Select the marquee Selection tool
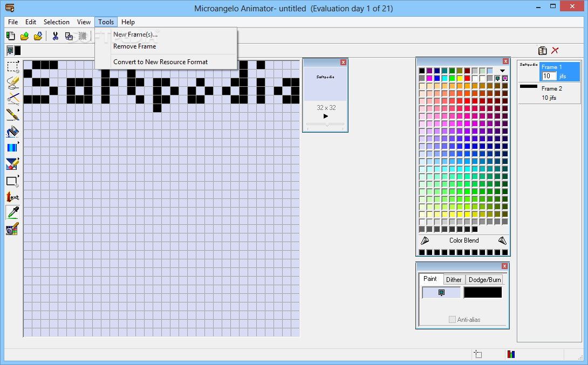 tap(13, 67)
